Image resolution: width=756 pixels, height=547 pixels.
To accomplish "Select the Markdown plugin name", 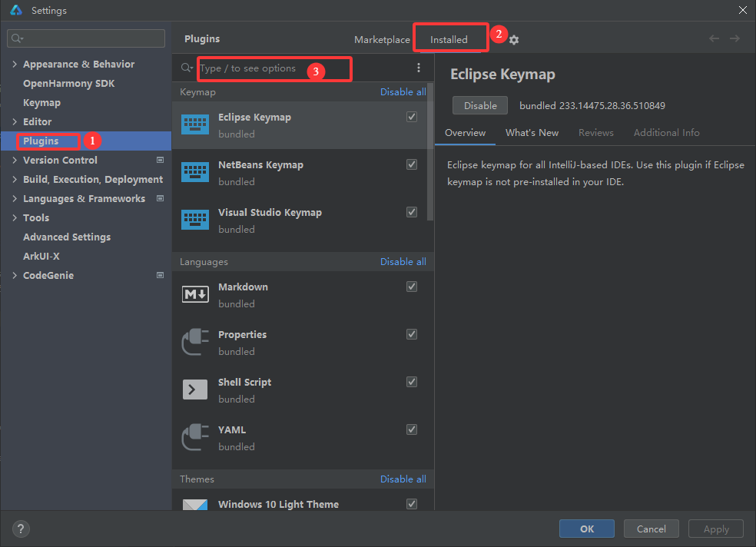I will click(x=243, y=287).
